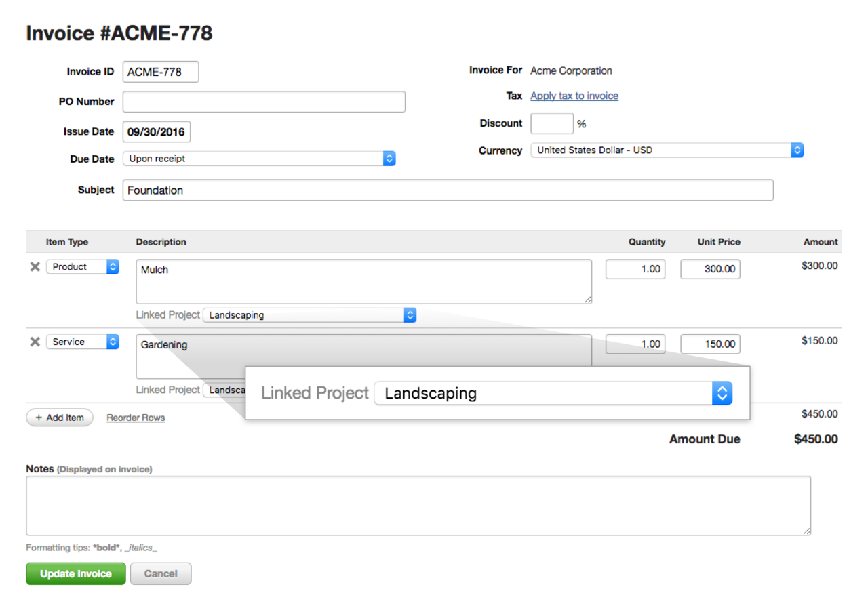Image resolution: width=868 pixels, height=610 pixels.
Task: Click Apply tax to invoice link
Action: [x=574, y=96]
